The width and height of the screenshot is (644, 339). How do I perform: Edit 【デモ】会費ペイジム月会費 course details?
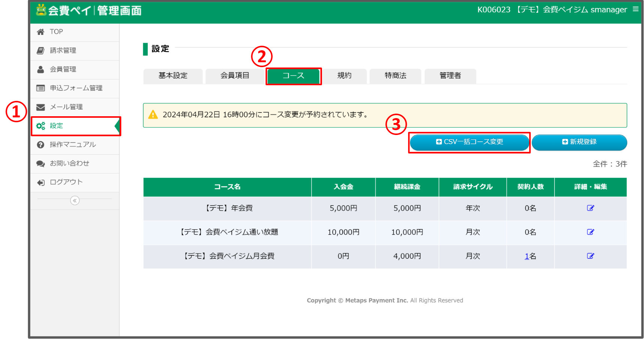[590, 256]
